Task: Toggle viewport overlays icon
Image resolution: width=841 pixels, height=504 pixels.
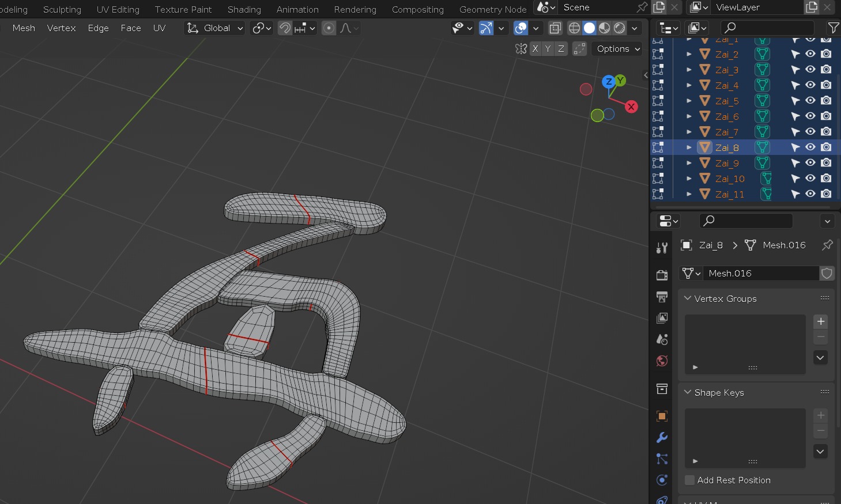Action: [x=521, y=28]
